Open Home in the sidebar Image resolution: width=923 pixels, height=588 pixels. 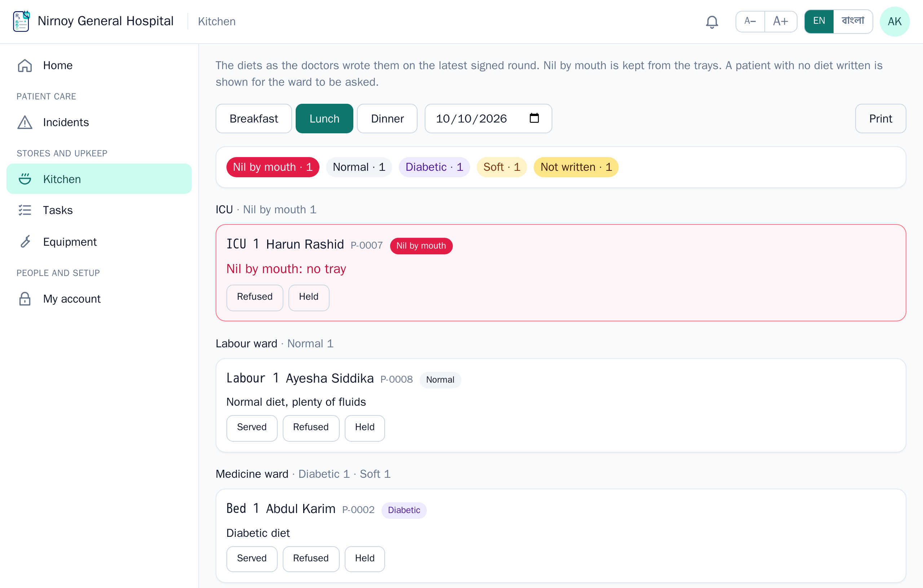click(99, 66)
